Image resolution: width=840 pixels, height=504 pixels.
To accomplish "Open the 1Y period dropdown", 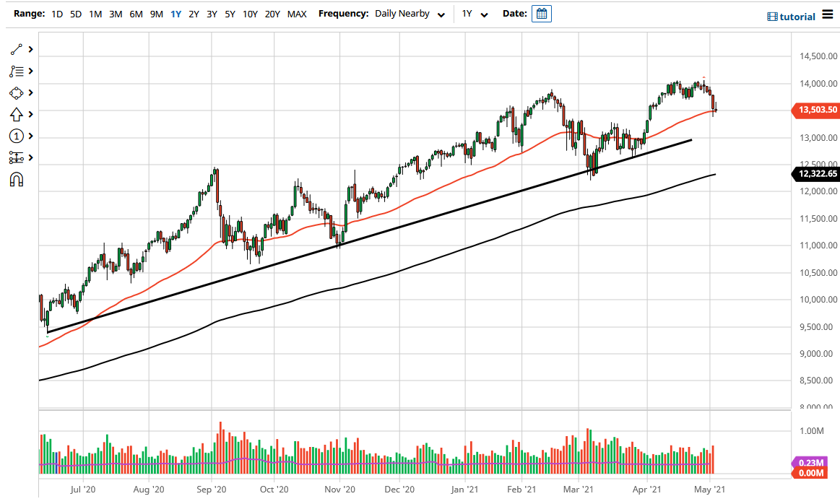I will (474, 13).
